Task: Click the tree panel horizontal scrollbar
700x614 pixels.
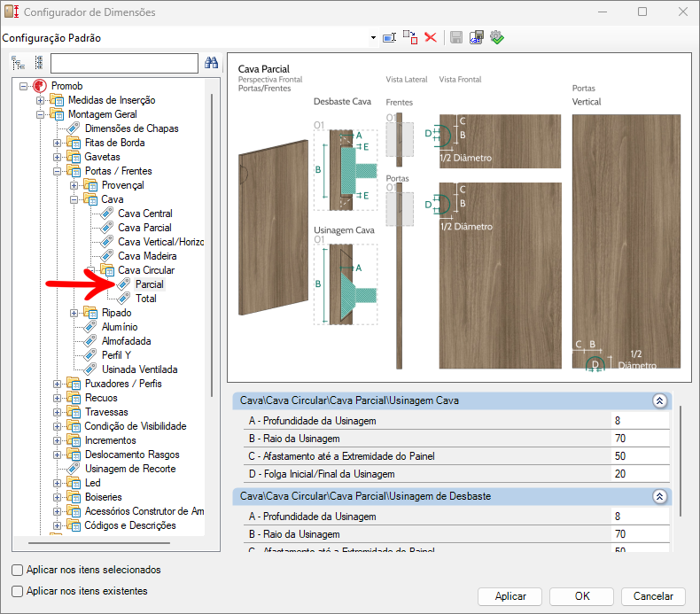Action: 99,543
